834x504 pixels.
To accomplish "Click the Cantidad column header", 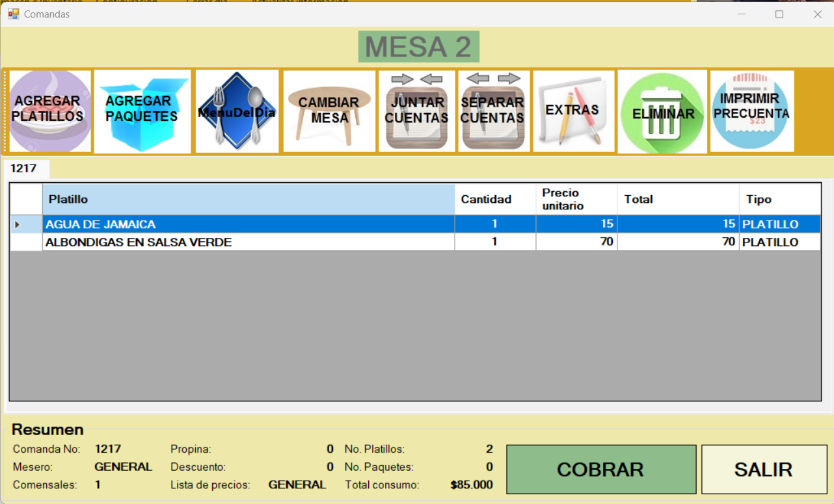I will (x=494, y=199).
